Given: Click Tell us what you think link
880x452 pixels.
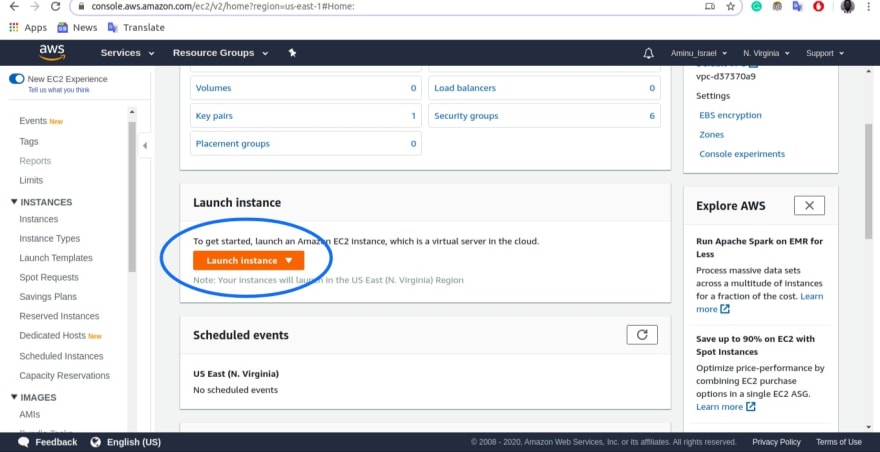Looking at the screenshot, I should 59,90.
